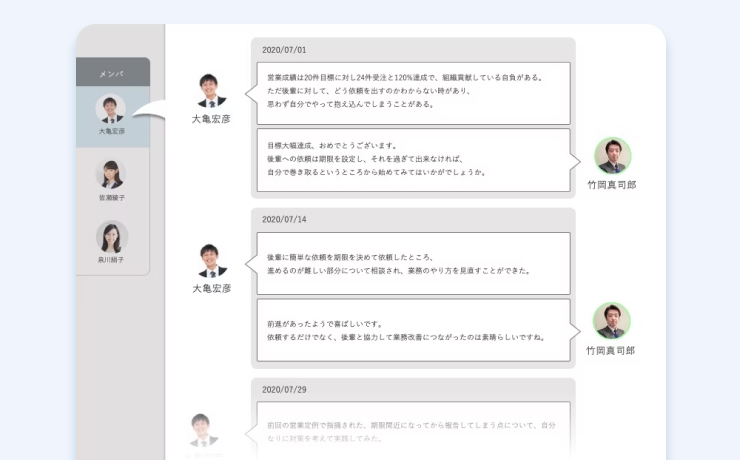This screenshot has width=740, height=460.
Task: Click the date label 2020/07/29
Action: point(284,390)
